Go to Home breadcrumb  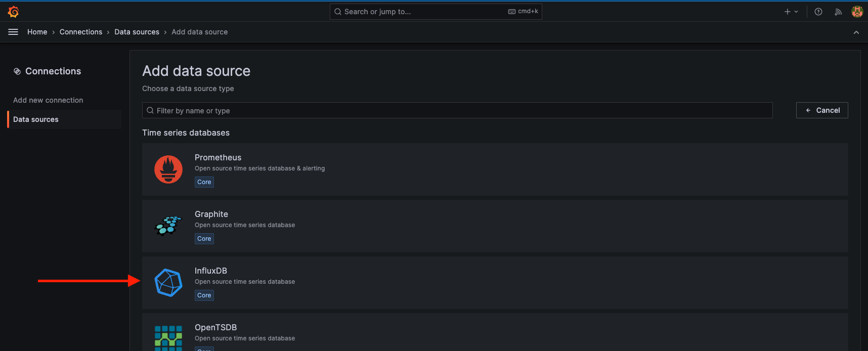pos(37,32)
